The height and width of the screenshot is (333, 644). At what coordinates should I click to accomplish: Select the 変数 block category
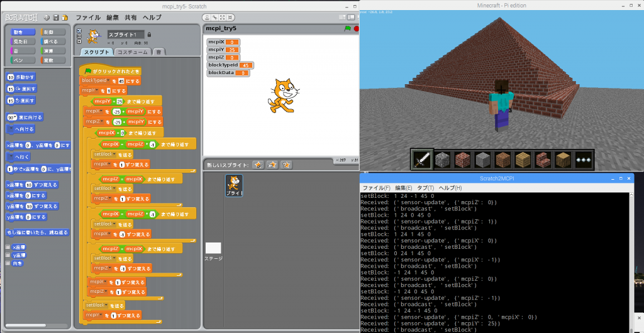click(x=53, y=60)
